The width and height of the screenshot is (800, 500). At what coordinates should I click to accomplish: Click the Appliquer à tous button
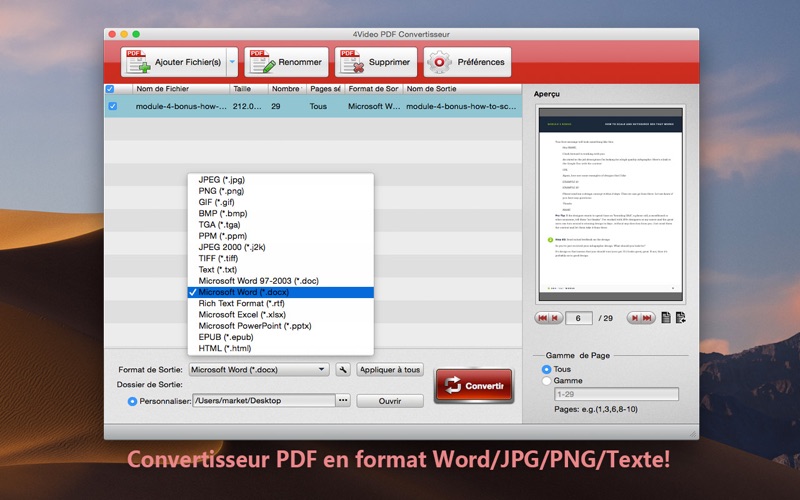click(390, 369)
